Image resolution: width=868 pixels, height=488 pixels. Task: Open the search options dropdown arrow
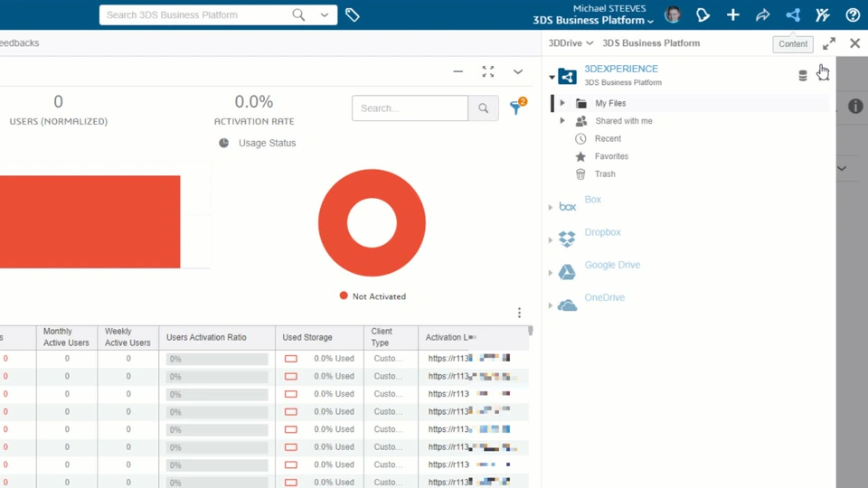[x=325, y=15]
